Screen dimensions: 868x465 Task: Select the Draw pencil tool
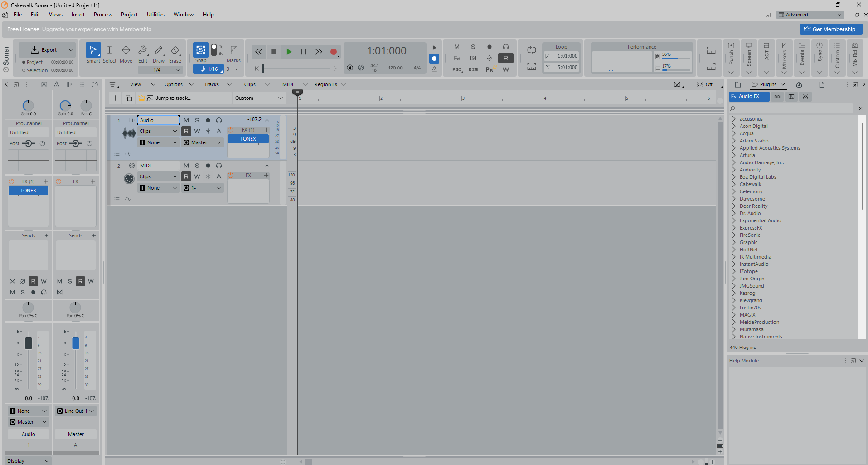pyautogui.click(x=159, y=53)
